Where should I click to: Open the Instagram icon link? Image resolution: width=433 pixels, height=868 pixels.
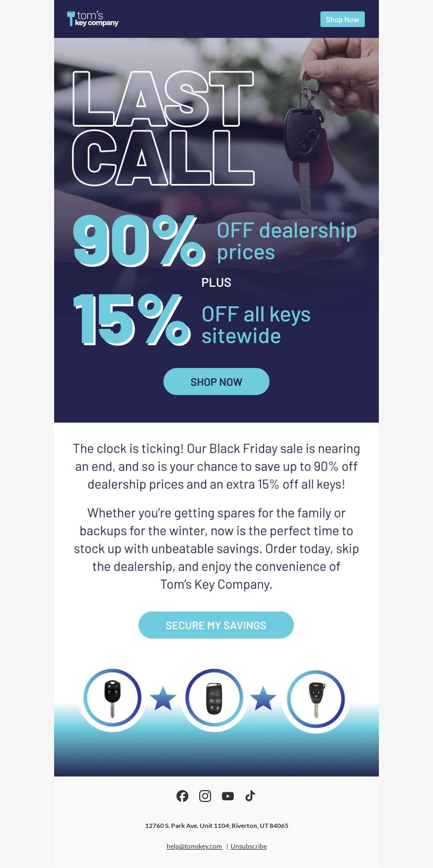pos(205,795)
